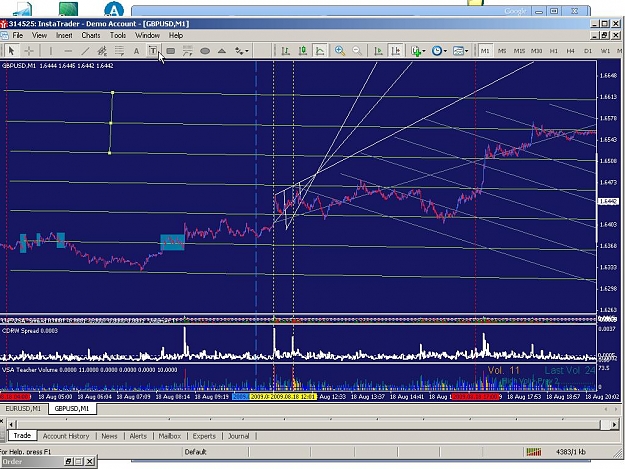Zoom in on the chart
This screenshot has height=469, width=625.
(x=340, y=51)
